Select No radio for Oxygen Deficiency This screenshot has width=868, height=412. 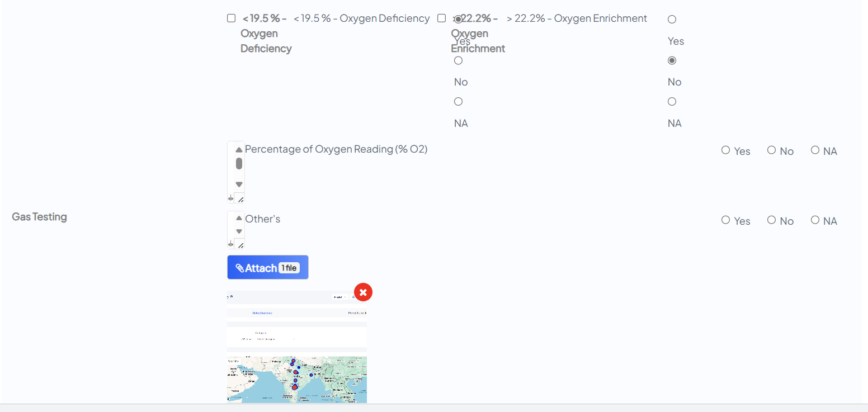(x=458, y=61)
